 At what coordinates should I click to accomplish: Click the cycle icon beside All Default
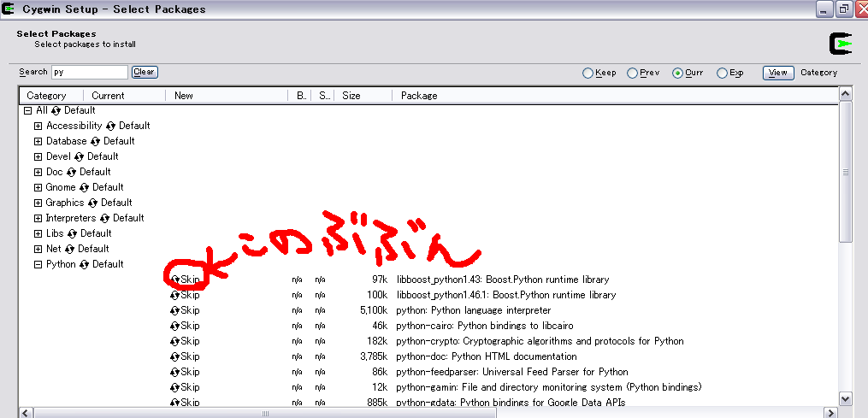(x=56, y=111)
